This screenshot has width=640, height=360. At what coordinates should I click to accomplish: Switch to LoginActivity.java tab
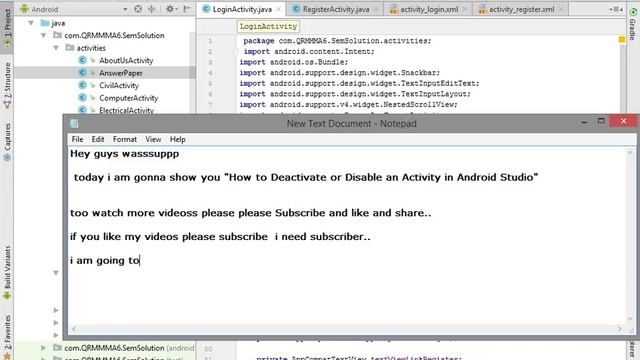pyautogui.click(x=242, y=9)
